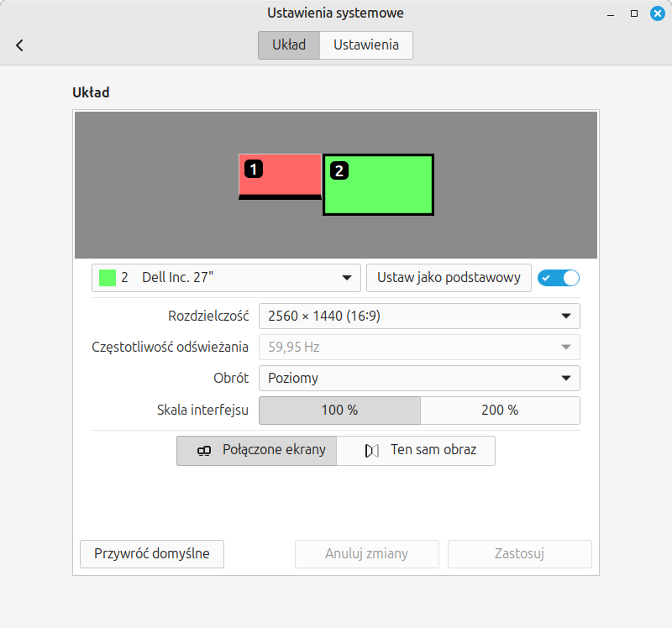Close the Ustawienia systemowe window

coord(658,13)
